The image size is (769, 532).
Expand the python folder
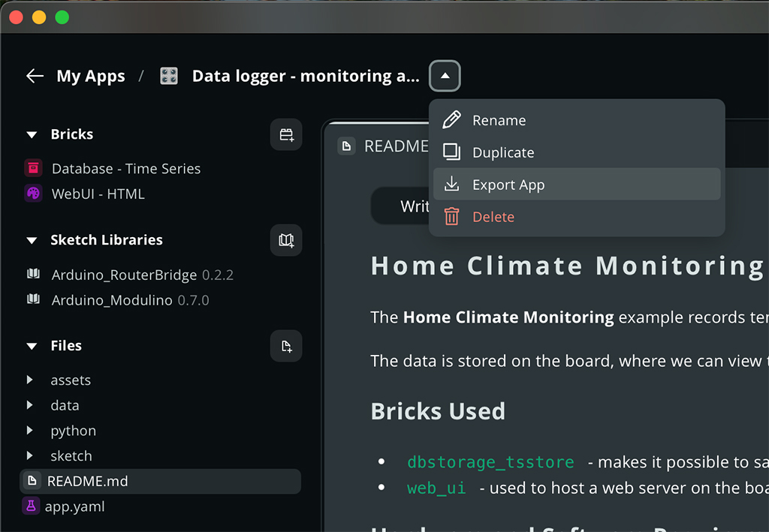tap(30, 431)
